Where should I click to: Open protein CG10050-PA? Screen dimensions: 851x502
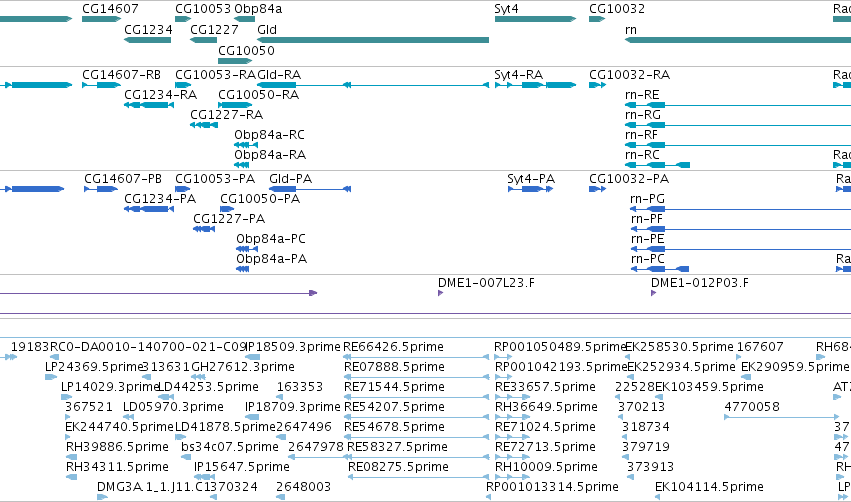point(227,209)
